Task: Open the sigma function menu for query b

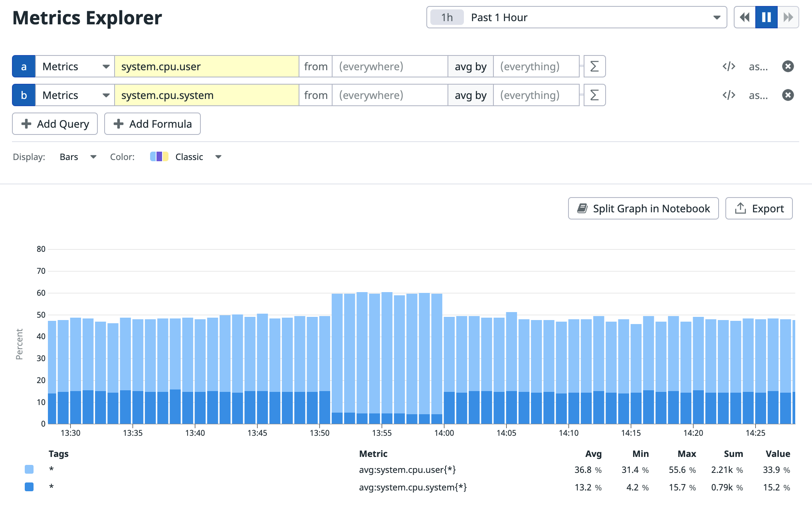Action: click(x=594, y=95)
